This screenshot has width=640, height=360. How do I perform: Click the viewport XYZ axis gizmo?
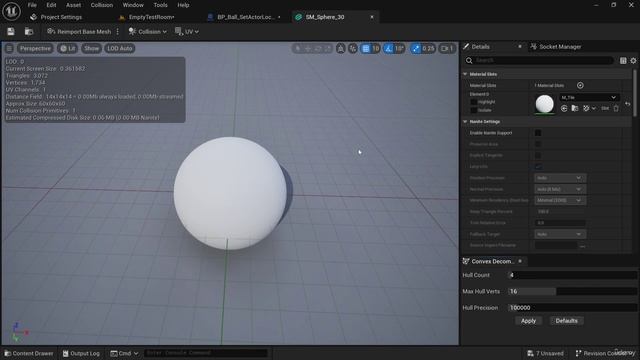tap(19, 331)
